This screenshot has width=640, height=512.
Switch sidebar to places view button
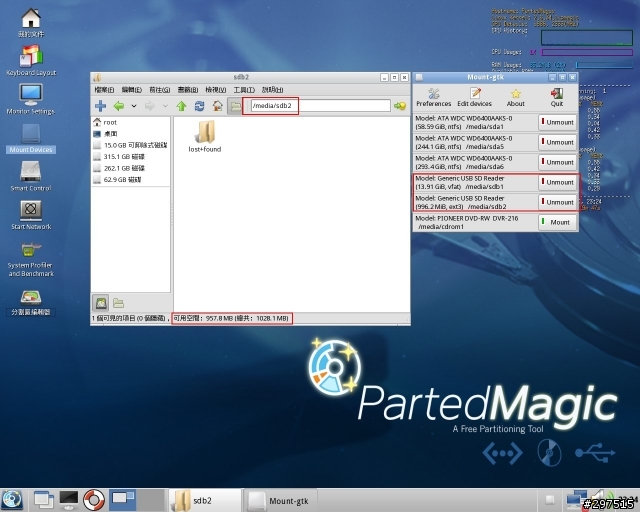coord(101,303)
